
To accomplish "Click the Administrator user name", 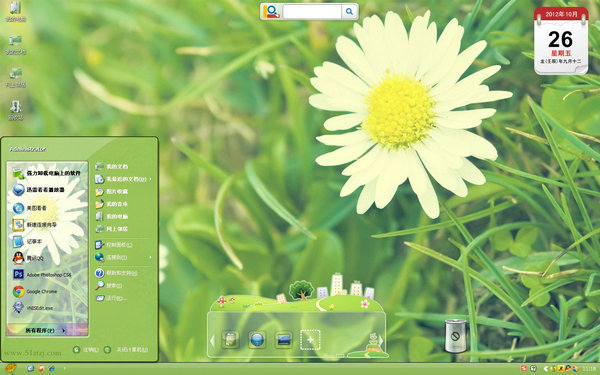I will tap(28, 149).
